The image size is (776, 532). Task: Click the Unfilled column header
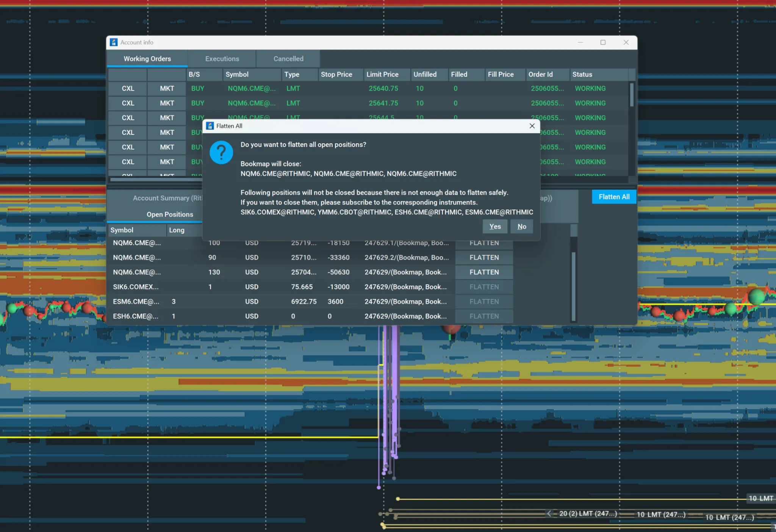click(429, 75)
